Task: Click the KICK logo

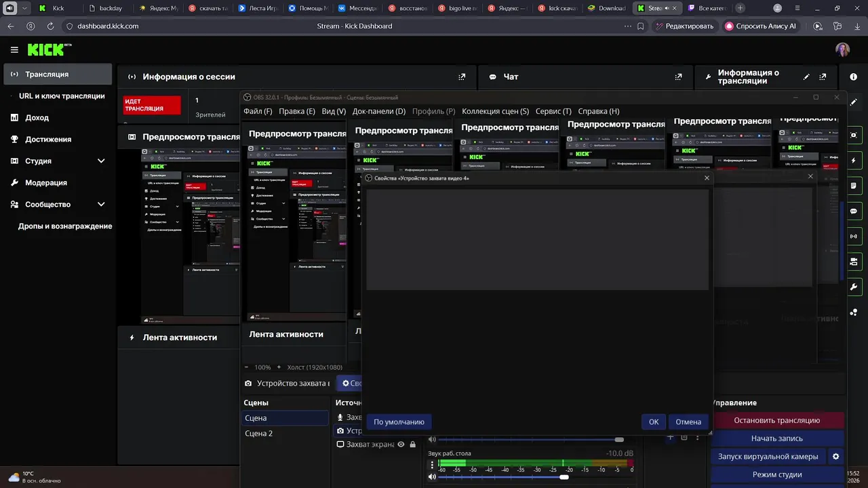Action: point(48,49)
